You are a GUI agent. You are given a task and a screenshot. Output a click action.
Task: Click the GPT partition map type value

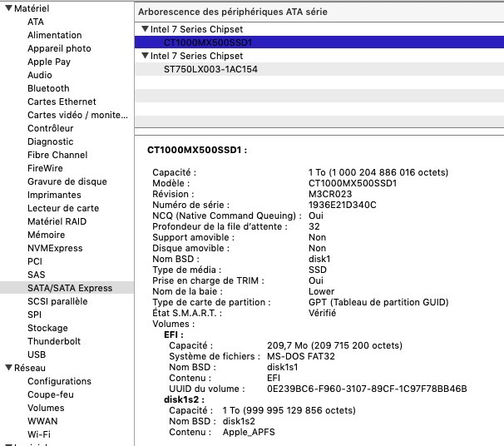pyautogui.click(x=378, y=302)
